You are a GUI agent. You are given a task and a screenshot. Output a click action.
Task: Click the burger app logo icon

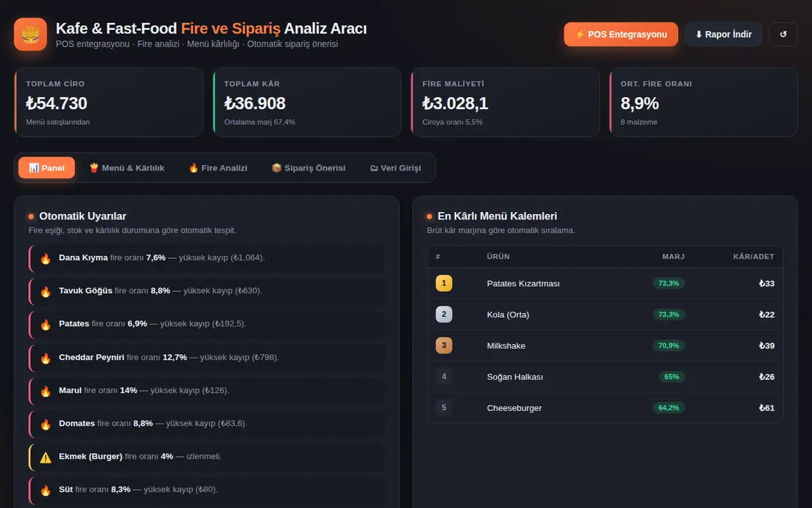tap(30, 34)
